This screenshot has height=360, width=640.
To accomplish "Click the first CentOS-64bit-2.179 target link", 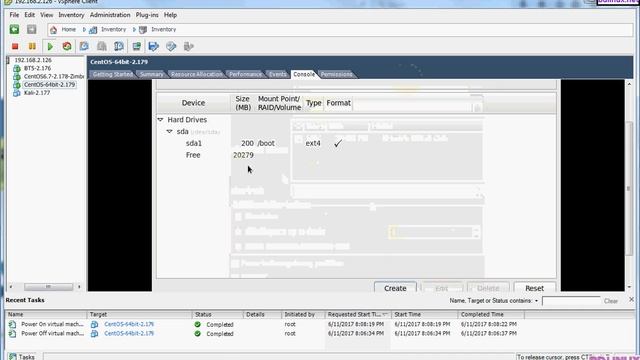I will [x=129, y=324].
